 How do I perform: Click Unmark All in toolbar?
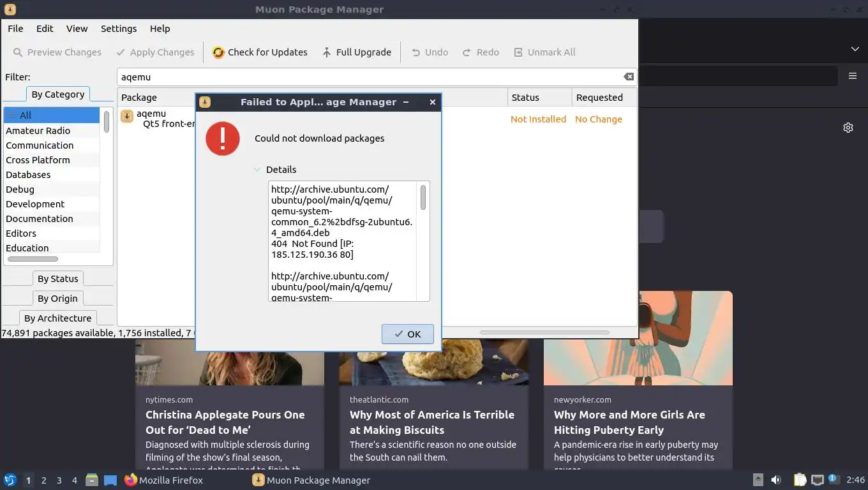(x=544, y=52)
